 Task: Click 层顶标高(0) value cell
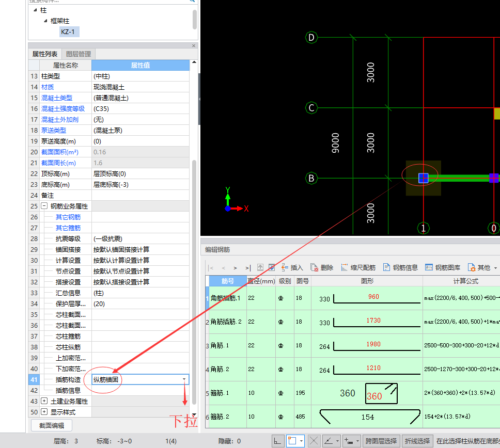coord(140,173)
